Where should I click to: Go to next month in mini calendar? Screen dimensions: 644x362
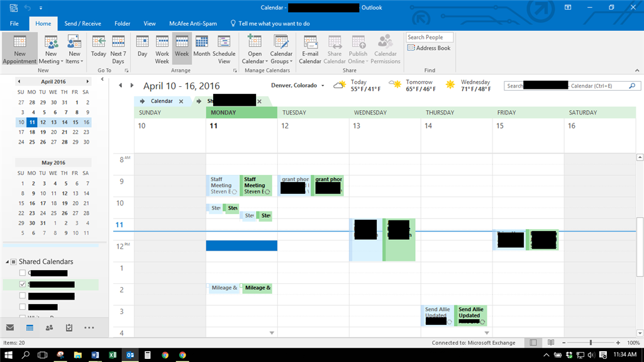[87, 81]
